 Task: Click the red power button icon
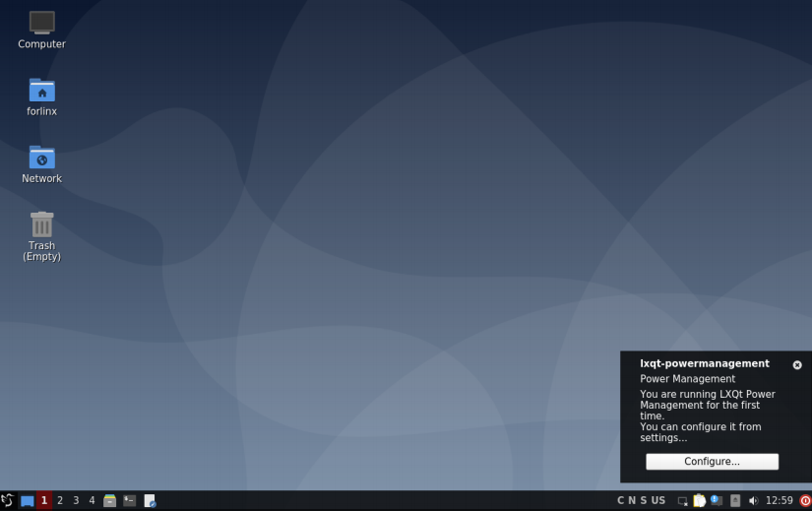pos(805,500)
